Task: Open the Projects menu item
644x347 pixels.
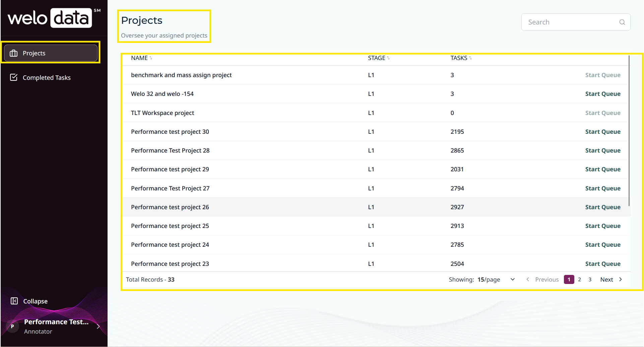Action: click(x=51, y=53)
